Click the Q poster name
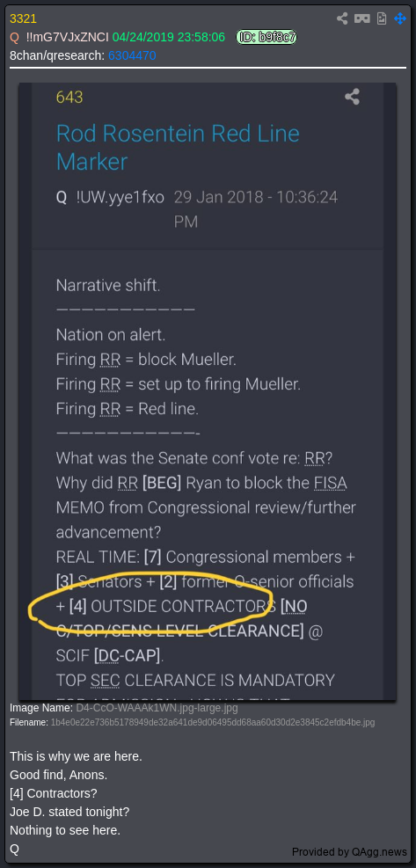Viewport: 416px width, 868px height. click(14, 37)
